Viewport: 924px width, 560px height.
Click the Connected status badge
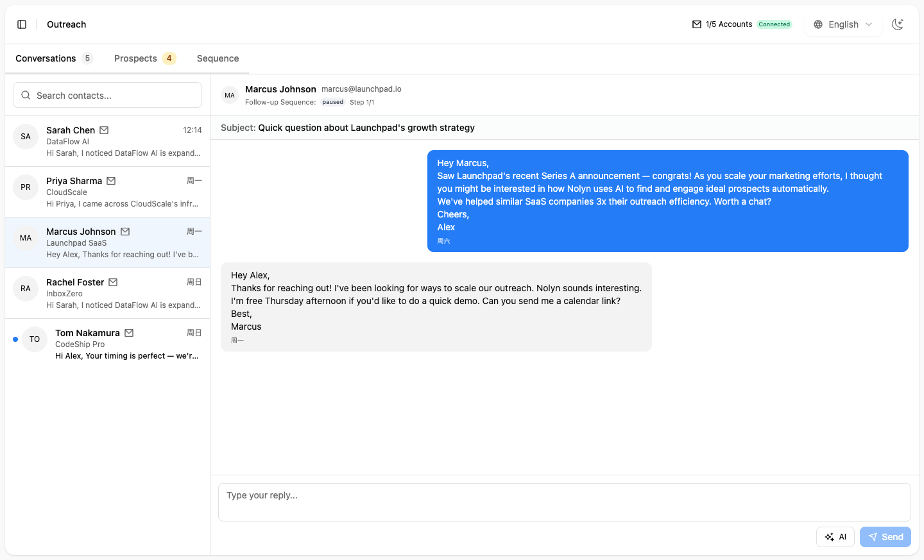pyautogui.click(x=774, y=24)
